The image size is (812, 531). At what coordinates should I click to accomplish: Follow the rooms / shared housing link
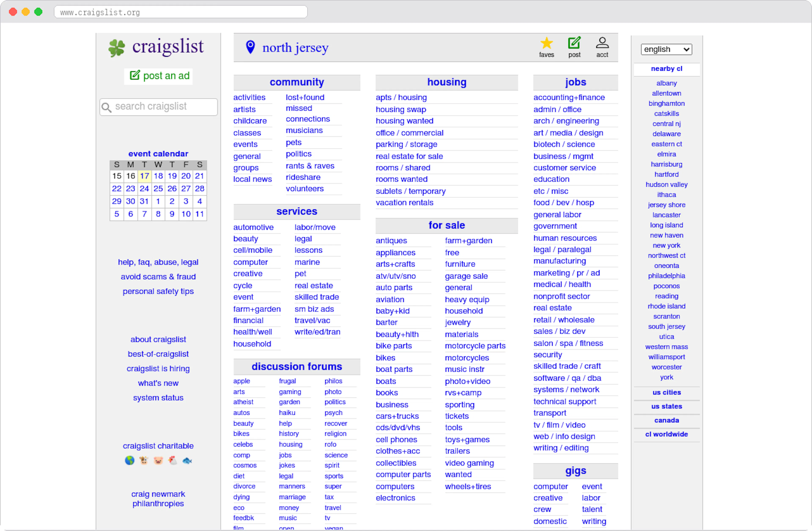[x=403, y=168]
